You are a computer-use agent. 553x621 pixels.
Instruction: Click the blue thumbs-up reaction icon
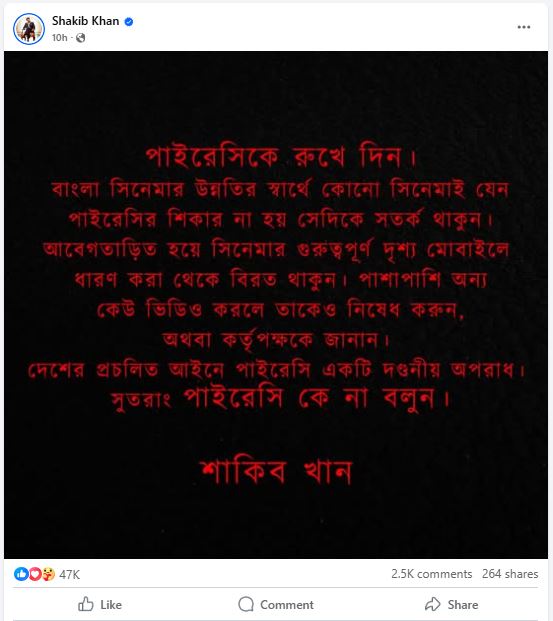point(21,574)
